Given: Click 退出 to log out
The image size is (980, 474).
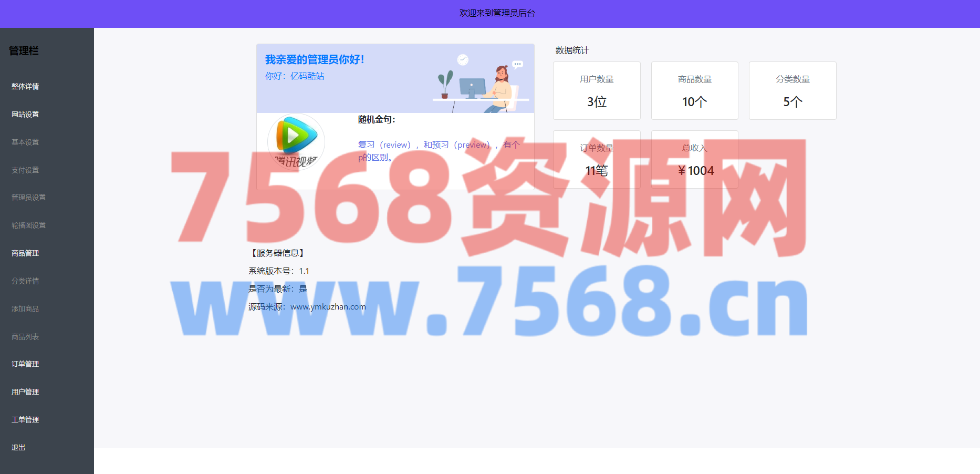Looking at the screenshot, I should (18, 448).
